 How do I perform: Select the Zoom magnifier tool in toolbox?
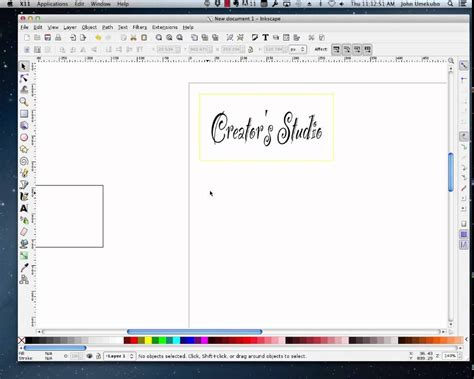pyautogui.click(x=24, y=102)
